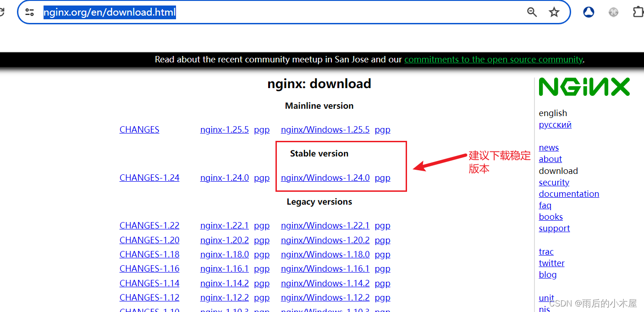The width and height of the screenshot is (644, 312).
Task: Download nginx/Windows-1.24.0 stable
Action: (x=325, y=178)
